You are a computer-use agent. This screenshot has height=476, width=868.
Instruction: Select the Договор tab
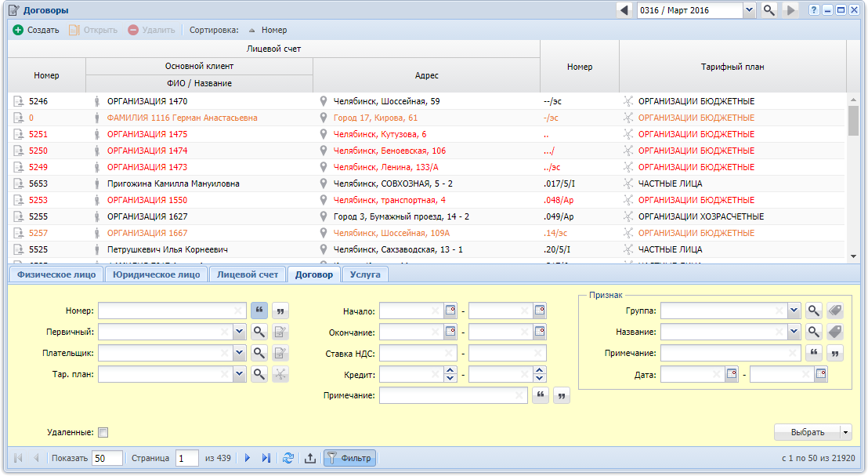tap(314, 274)
